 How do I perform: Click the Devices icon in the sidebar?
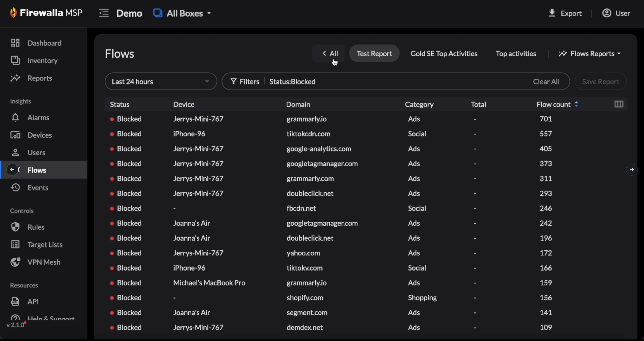coord(15,135)
